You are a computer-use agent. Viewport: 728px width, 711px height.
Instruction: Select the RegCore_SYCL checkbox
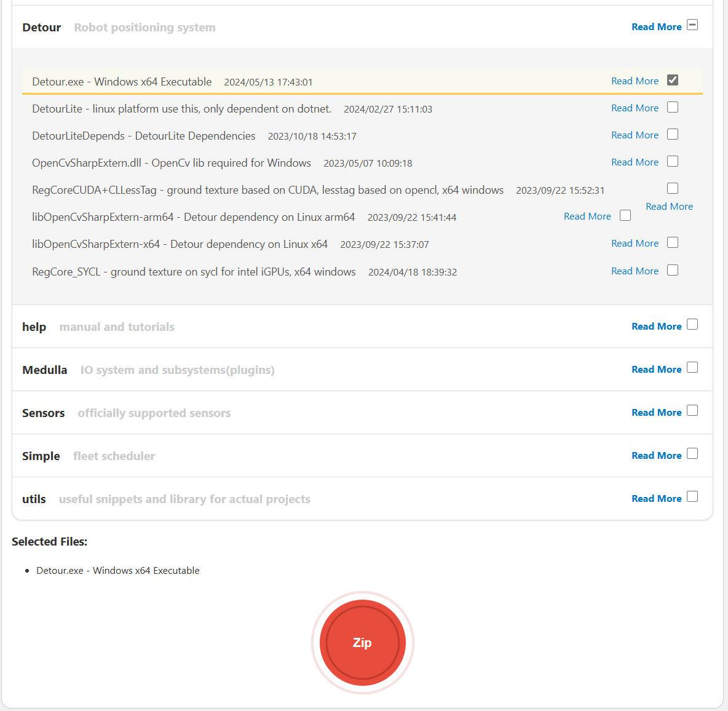(x=673, y=270)
